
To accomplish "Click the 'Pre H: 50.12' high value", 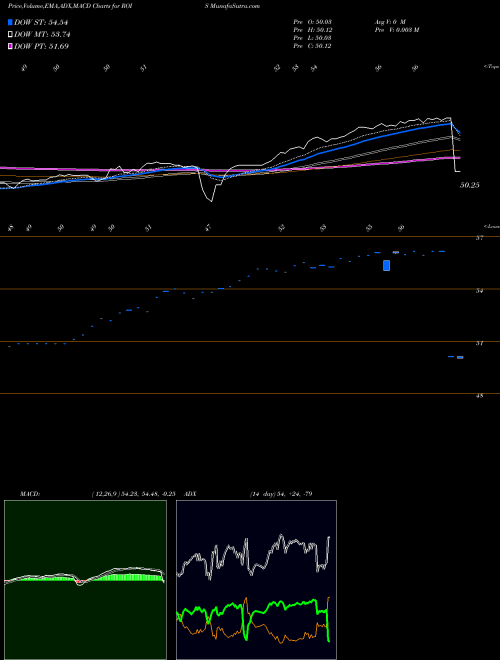I will coord(312,30).
